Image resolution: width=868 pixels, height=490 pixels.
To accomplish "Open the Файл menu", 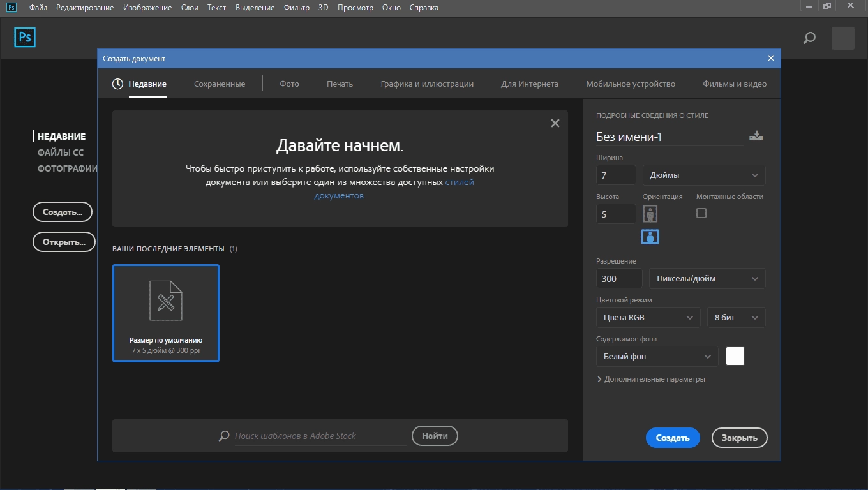I will pyautogui.click(x=38, y=8).
